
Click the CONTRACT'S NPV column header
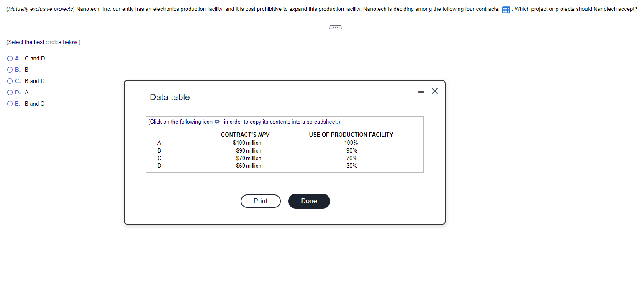tap(244, 135)
